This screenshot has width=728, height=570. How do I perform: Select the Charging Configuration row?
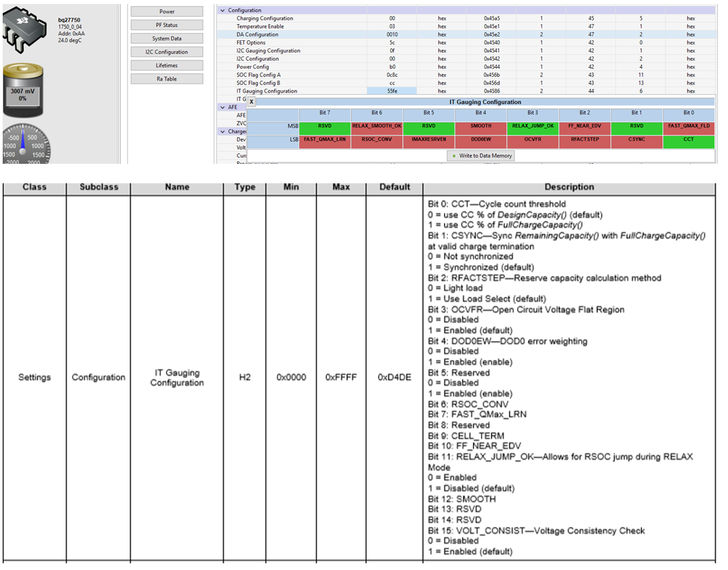(467, 19)
